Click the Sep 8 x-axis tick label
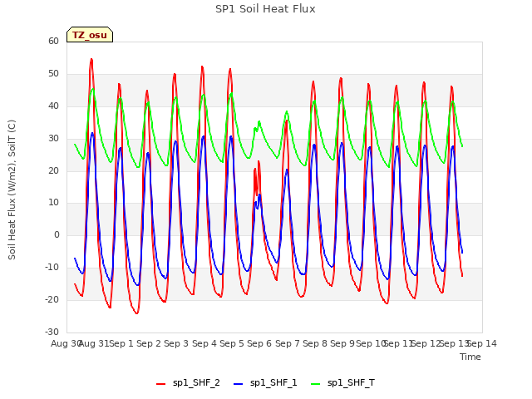Image resolution: width=532 pixels, height=399 pixels. pyautogui.click(x=315, y=343)
